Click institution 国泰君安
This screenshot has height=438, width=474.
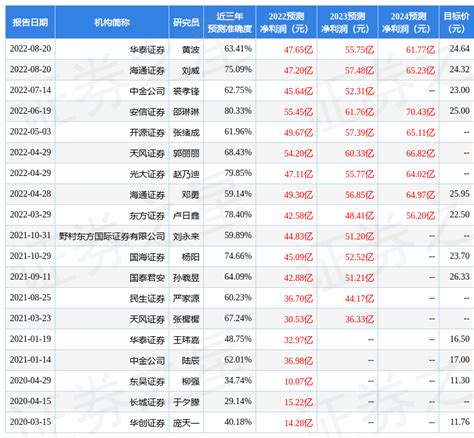tap(147, 278)
